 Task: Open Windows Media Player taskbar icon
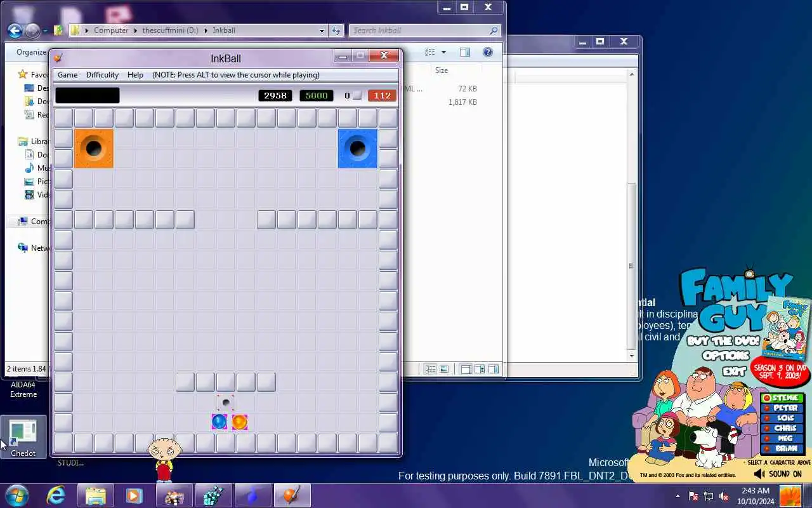tap(134, 496)
